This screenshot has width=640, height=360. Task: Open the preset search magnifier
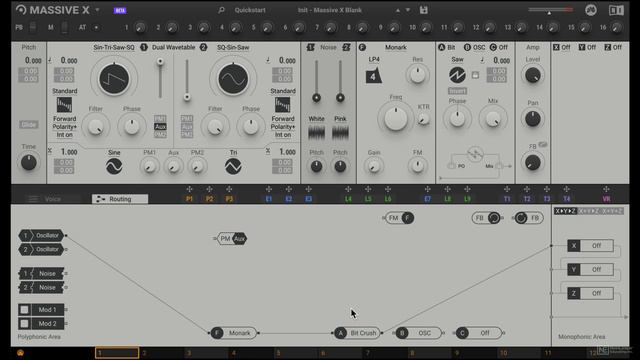click(x=221, y=10)
